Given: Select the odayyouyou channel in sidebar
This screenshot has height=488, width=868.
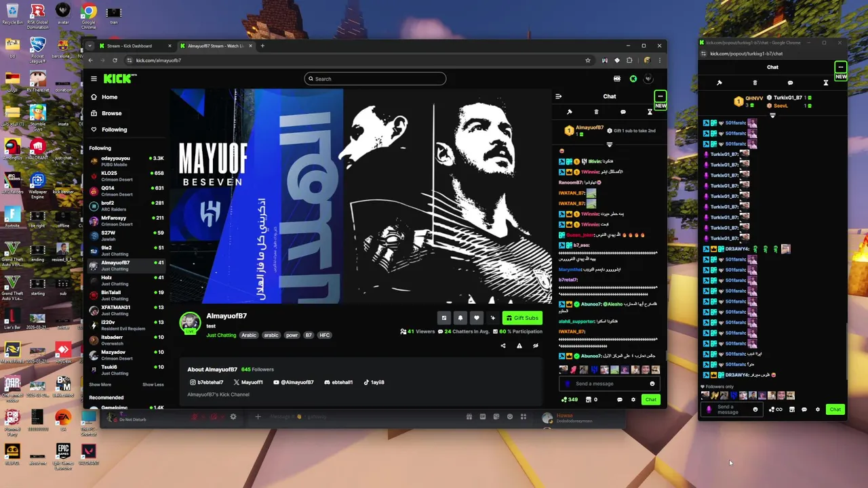Looking at the screenshot, I should (x=127, y=161).
